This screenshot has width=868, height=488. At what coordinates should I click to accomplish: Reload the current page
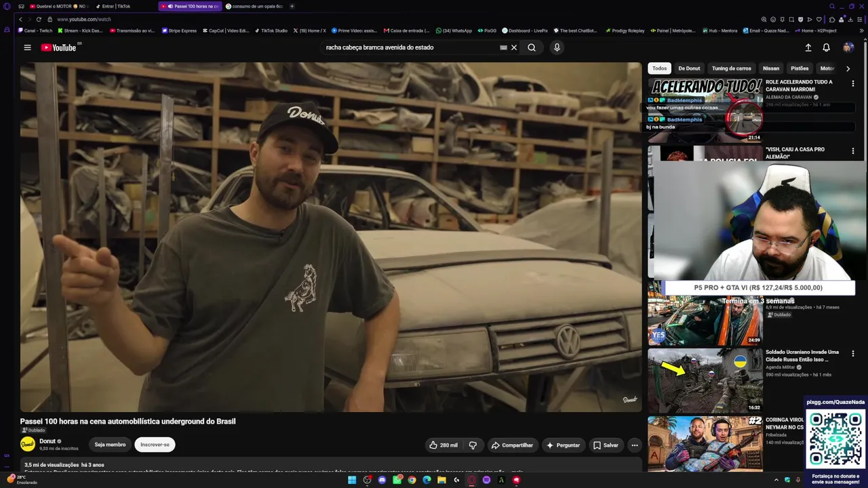pos(39,19)
